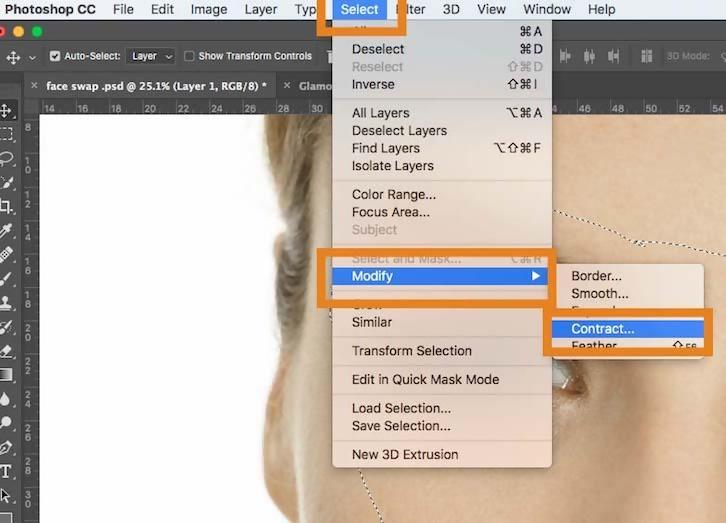
Task: Click the auto-align layers icon
Action: point(646,56)
